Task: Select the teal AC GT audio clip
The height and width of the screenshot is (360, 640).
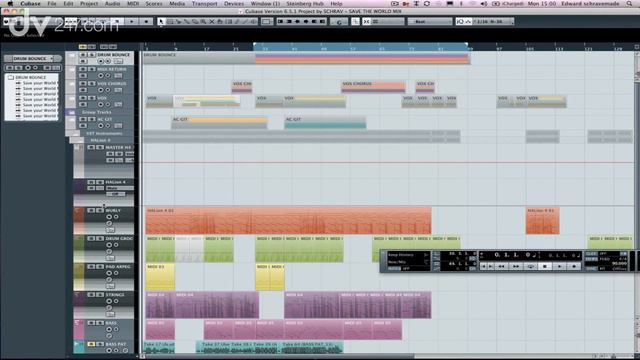Action: click(x=325, y=123)
